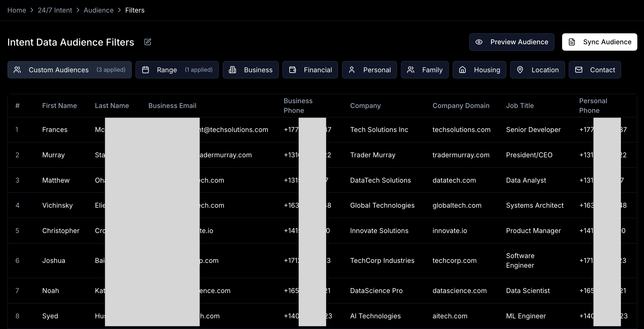Go to Home in the breadcrumb
Screen dimensions: 644x329
pos(17,10)
